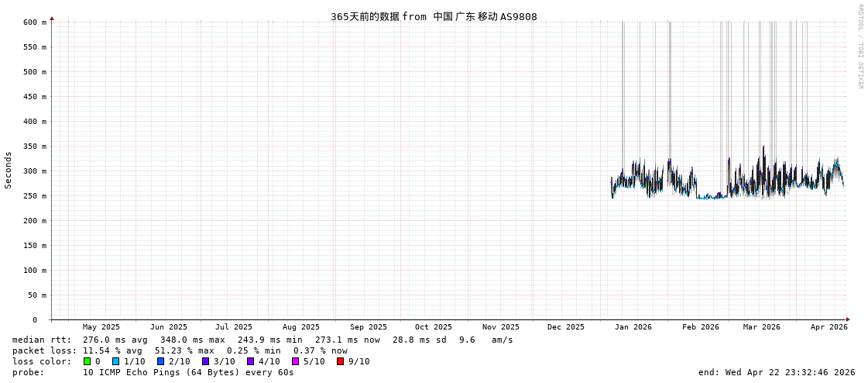Image resolution: width=868 pixels, height=383 pixels.
Task: Click the RRDTOOL / TOBI OETIKER watermark
Action: (859, 47)
